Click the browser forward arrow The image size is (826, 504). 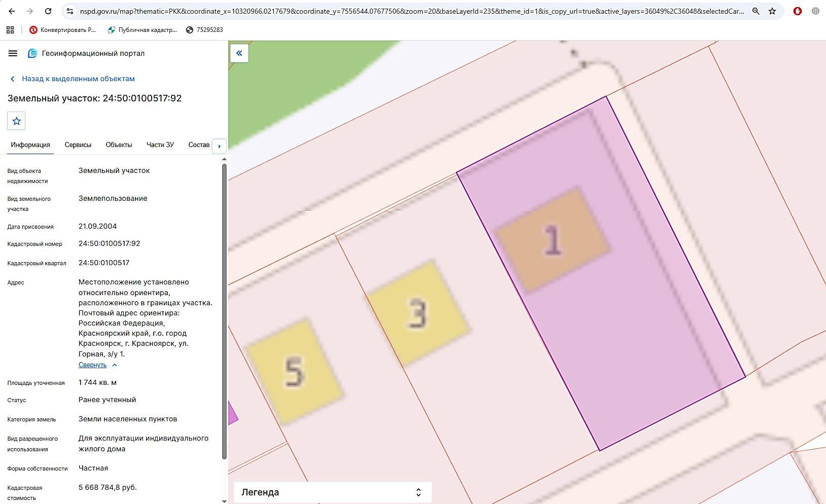pos(30,11)
